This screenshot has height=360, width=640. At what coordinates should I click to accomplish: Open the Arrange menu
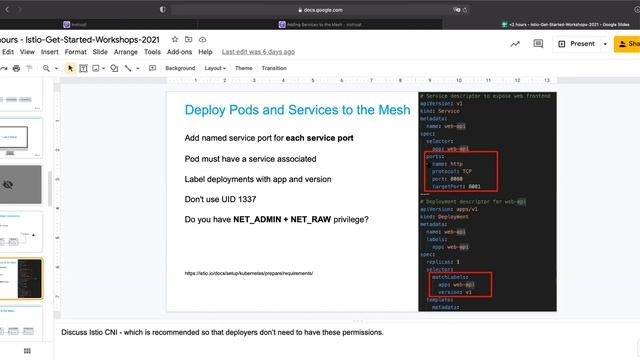[126, 52]
